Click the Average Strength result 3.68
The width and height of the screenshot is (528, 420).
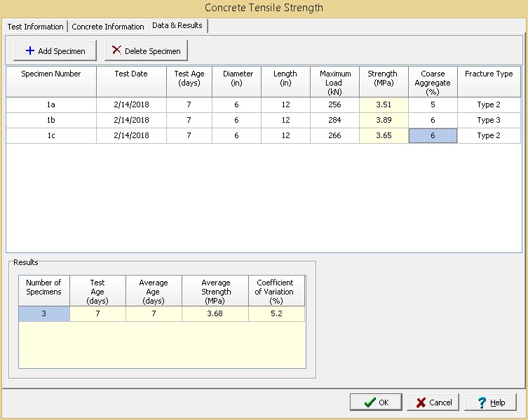pyautogui.click(x=215, y=314)
